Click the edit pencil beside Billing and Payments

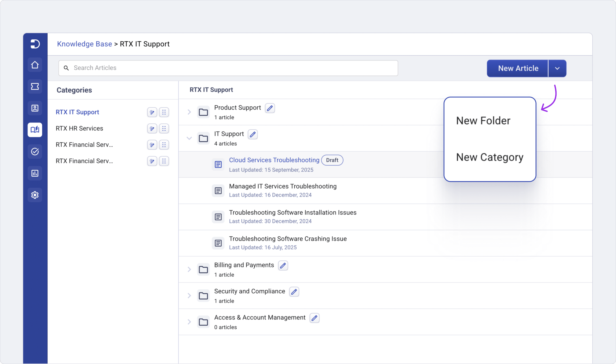click(x=283, y=266)
